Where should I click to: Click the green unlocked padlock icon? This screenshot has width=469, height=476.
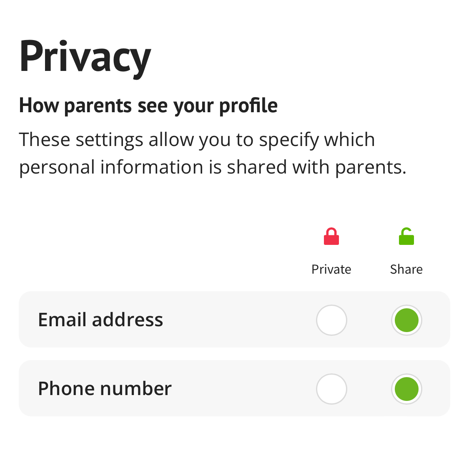pyautogui.click(x=406, y=236)
